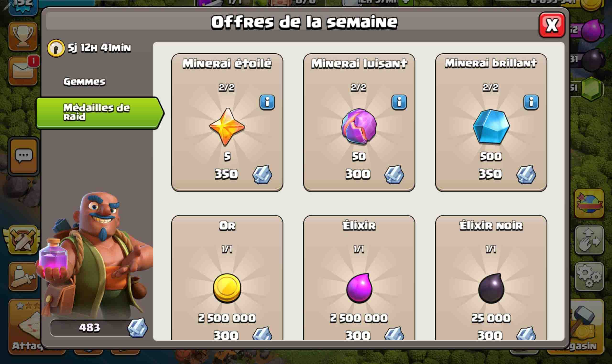Viewport: 612px width, 364px height.
Task: Select the Médailles de raid tab
Action: click(100, 113)
